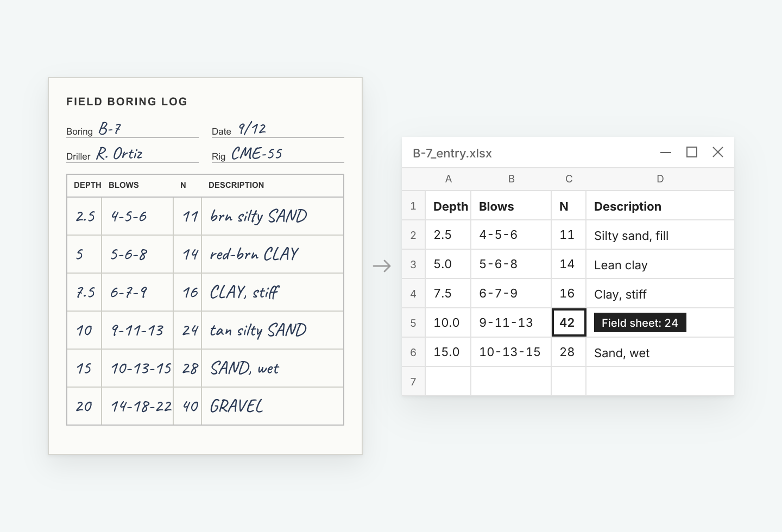The image size is (782, 532).
Task: Select the bold 'Blows' header cell in spreadsheet
Action: click(x=511, y=206)
